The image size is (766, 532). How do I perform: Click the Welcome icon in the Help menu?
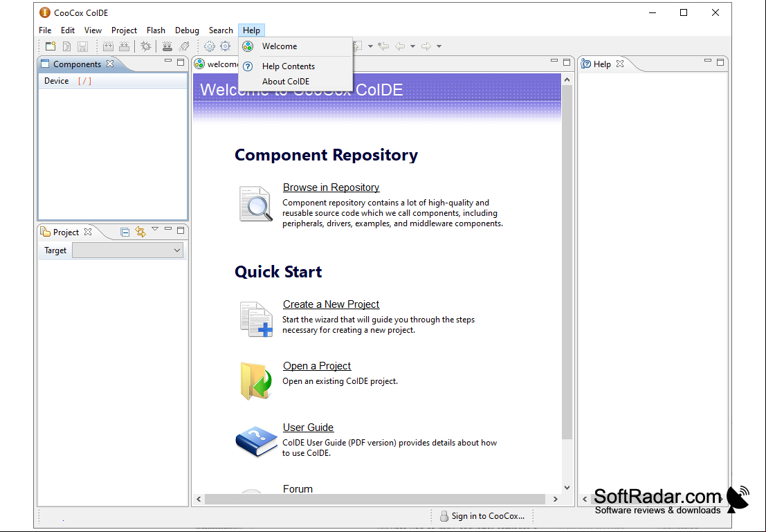coord(248,46)
